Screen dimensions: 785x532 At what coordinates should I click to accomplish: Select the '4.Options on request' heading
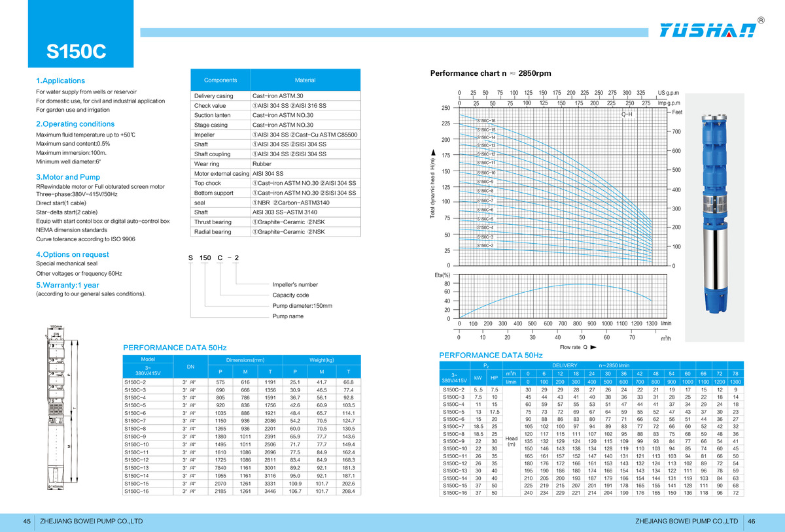[x=72, y=254]
